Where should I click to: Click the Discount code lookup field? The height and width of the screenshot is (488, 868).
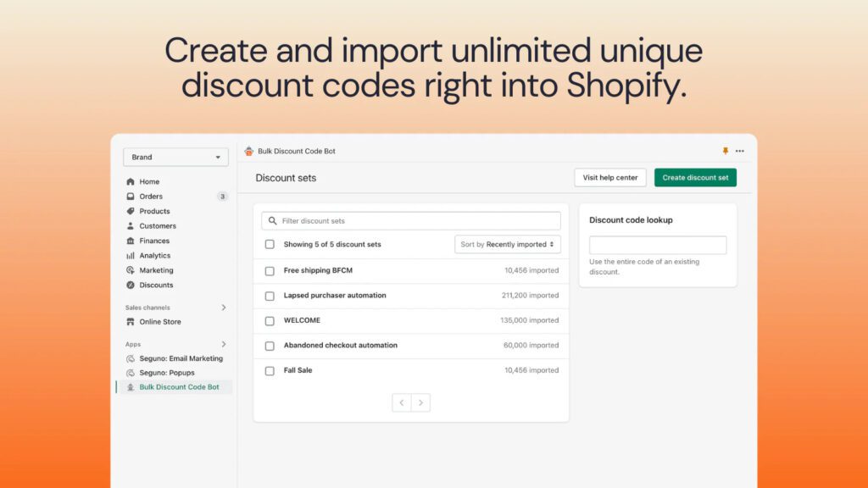point(658,246)
